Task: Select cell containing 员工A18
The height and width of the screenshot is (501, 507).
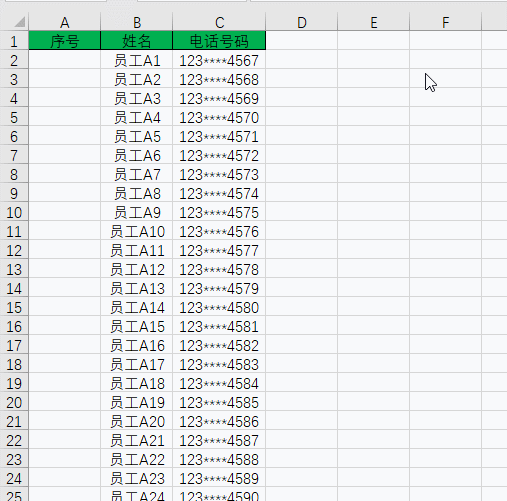Action: tap(136, 383)
